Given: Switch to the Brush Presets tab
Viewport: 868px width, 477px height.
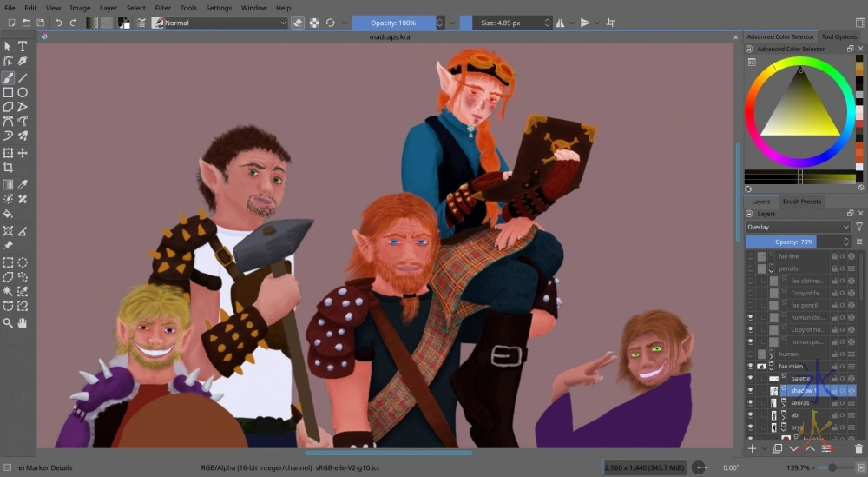Looking at the screenshot, I should (801, 202).
